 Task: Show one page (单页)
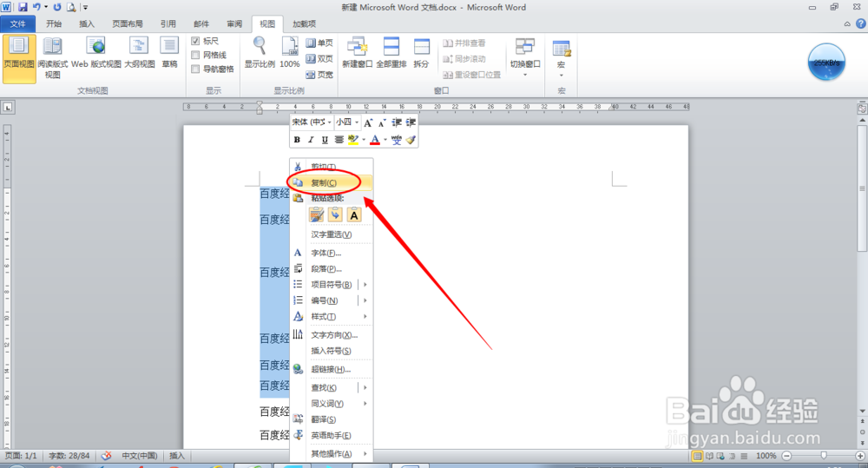pos(319,43)
